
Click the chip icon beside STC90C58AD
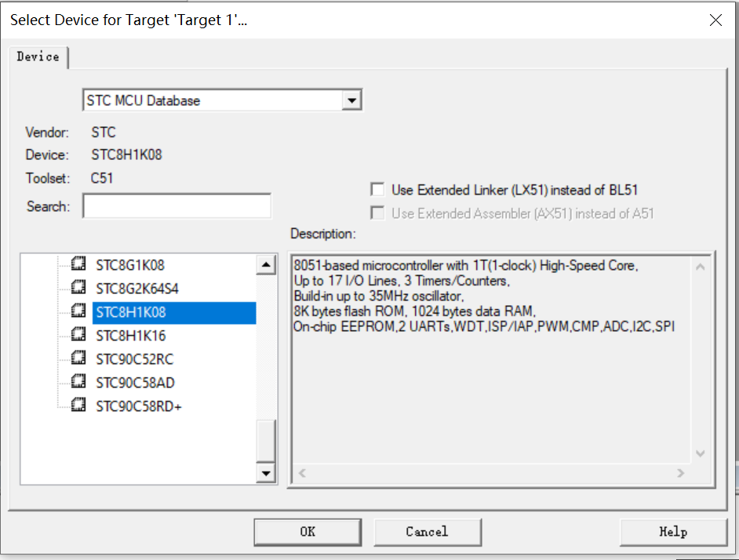click(x=78, y=382)
